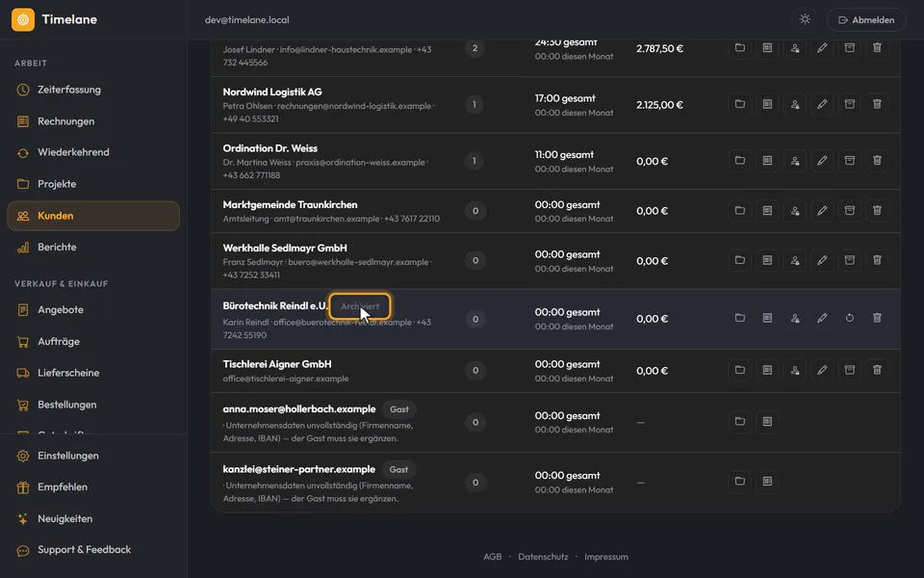Open the Berichte page
The width and height of the screenshot is (924, 578).
93,248
